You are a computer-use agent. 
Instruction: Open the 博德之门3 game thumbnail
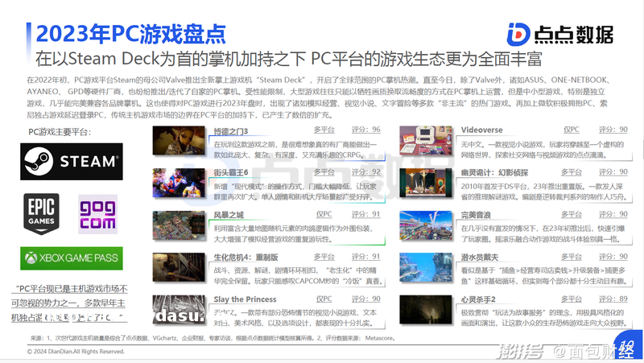click(x=180, y=142)
